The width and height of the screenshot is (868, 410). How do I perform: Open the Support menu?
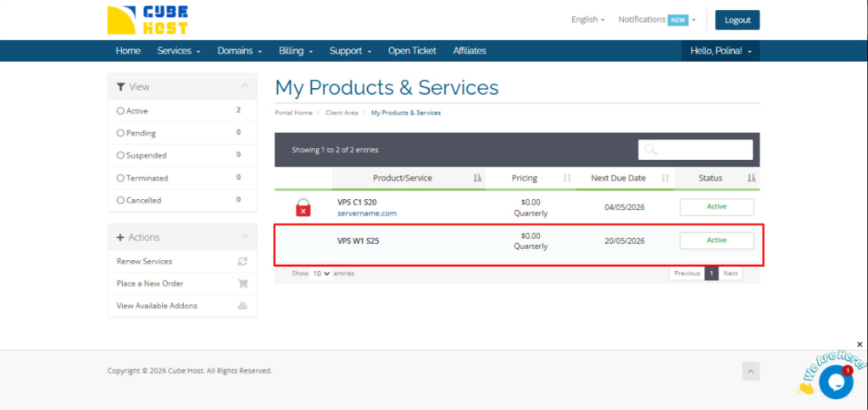coord(350,51)
